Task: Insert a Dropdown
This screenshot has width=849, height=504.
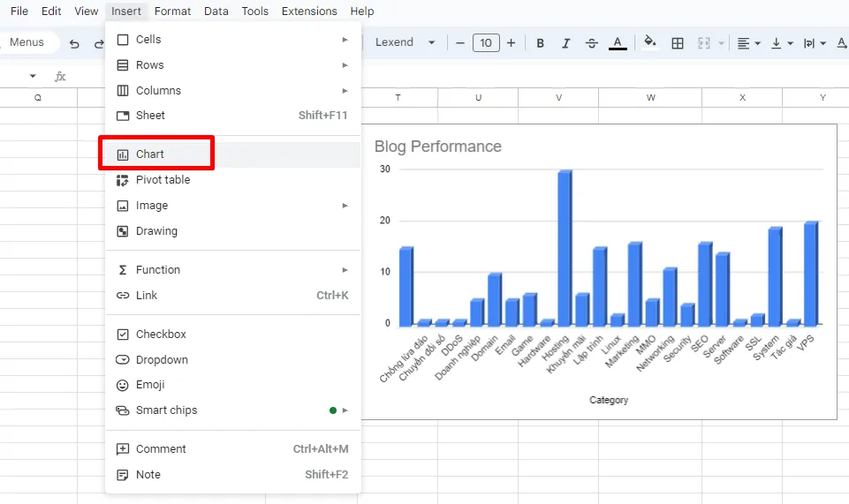Action: coord(233,359)
